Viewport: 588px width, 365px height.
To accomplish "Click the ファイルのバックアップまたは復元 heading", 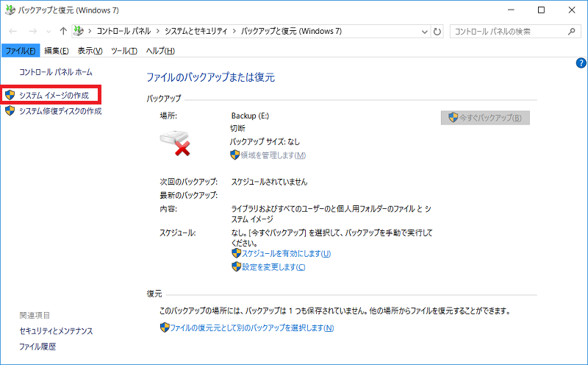I will [210, 78].
